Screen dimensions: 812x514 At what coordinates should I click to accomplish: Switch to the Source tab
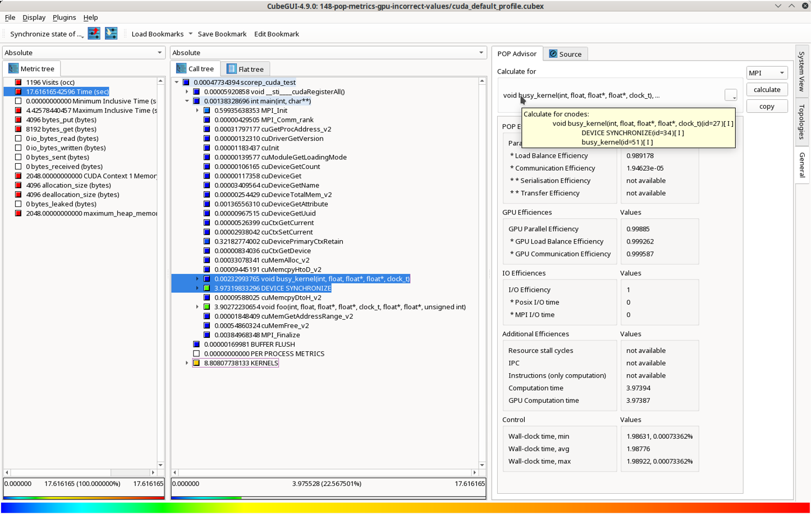click(565, 54)
